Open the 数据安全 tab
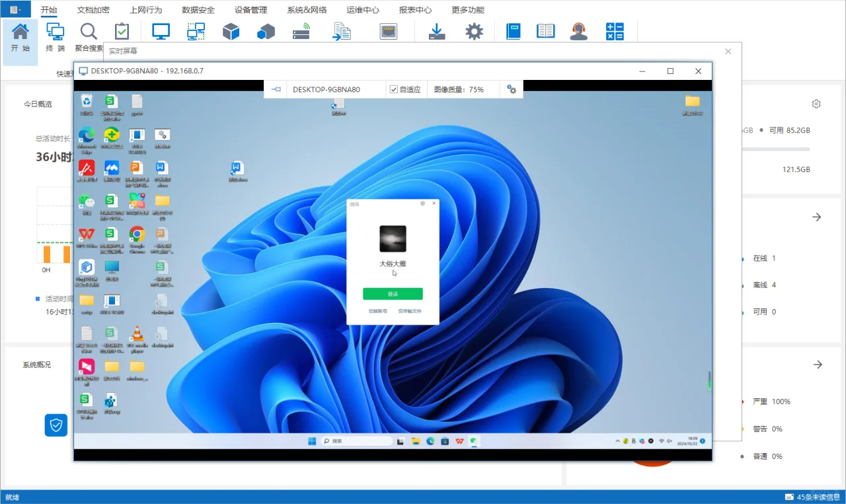 pyautogui.click(x=198, y=10)
